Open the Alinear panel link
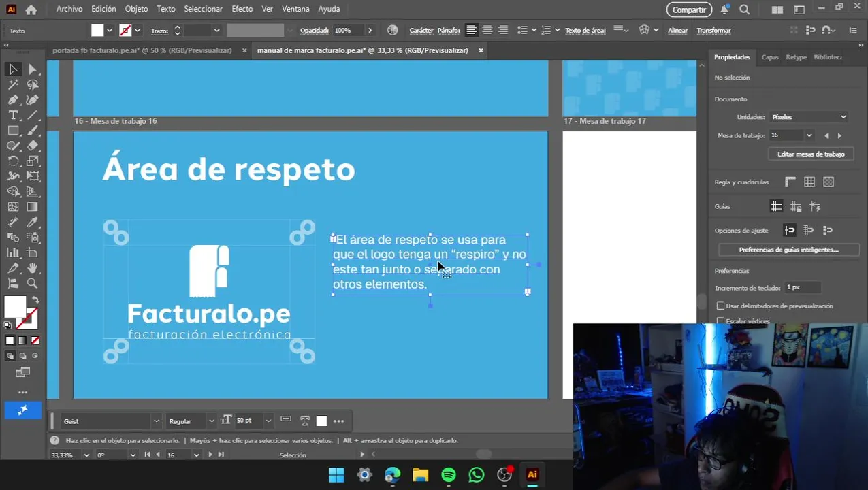The height and width of the screenshot is (490, 868). (x=677, y=30)
